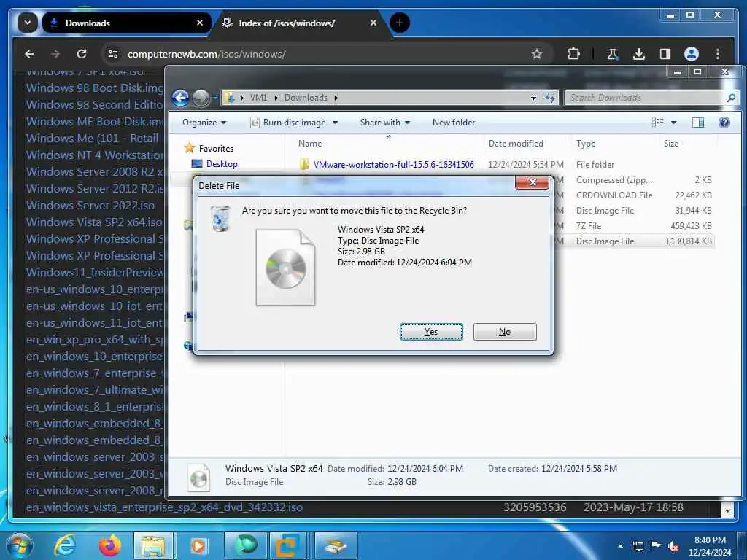Open Windows Start orb
Screen dimensions: 747x560
pyautogui.click(x=19, y=545)
